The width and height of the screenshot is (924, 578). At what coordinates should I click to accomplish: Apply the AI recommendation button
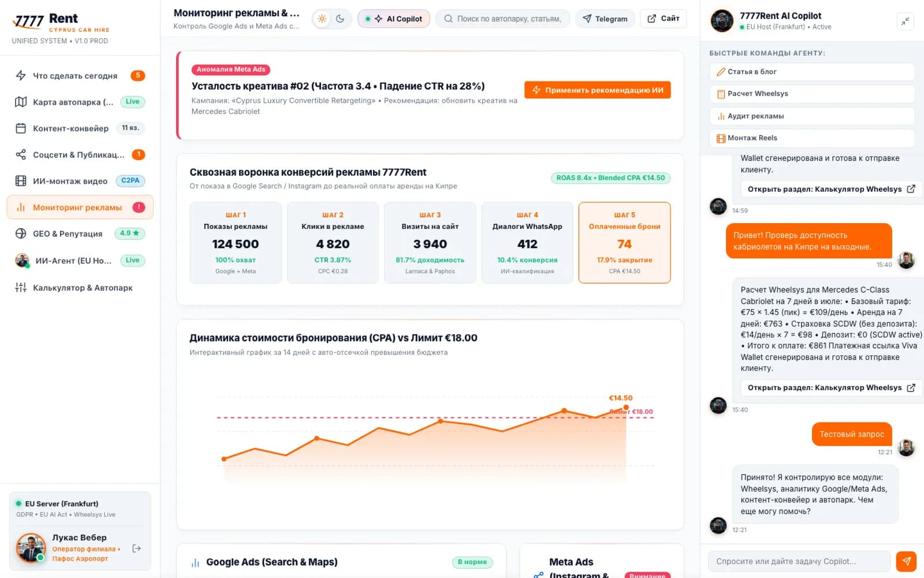click(597, 90)
